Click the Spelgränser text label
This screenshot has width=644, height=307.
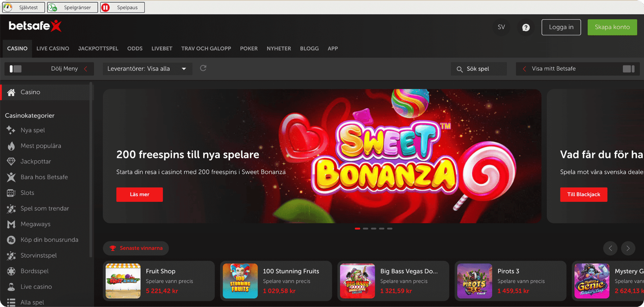77,8
